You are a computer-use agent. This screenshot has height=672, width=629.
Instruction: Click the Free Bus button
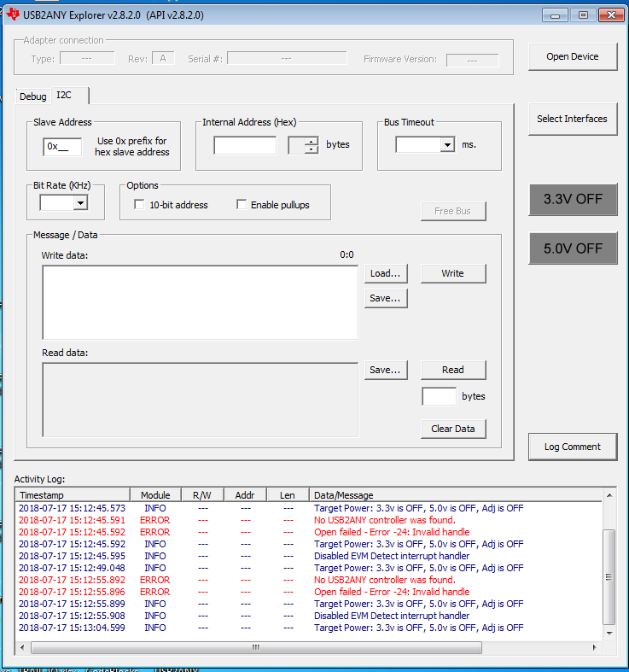coord(453,211)
